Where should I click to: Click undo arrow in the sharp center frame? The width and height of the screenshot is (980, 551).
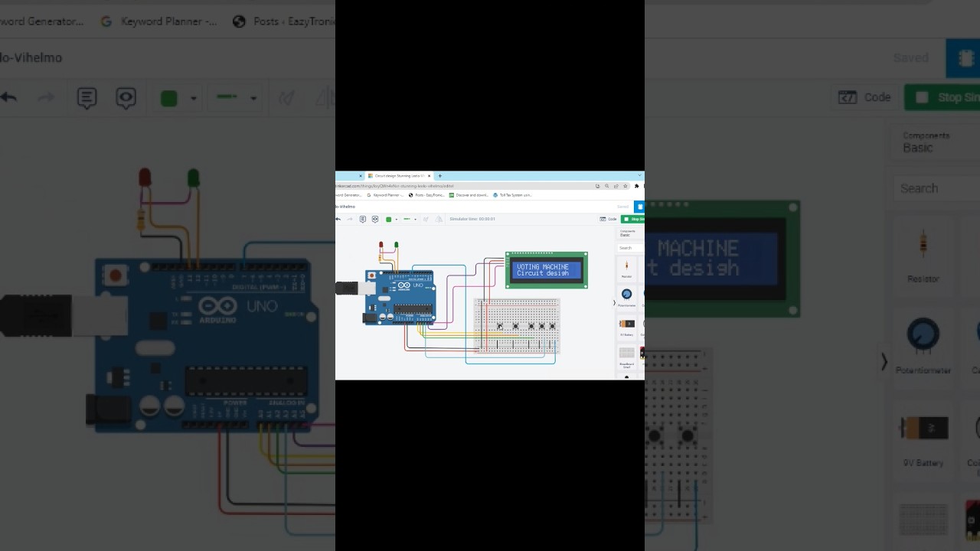(338, 219)
